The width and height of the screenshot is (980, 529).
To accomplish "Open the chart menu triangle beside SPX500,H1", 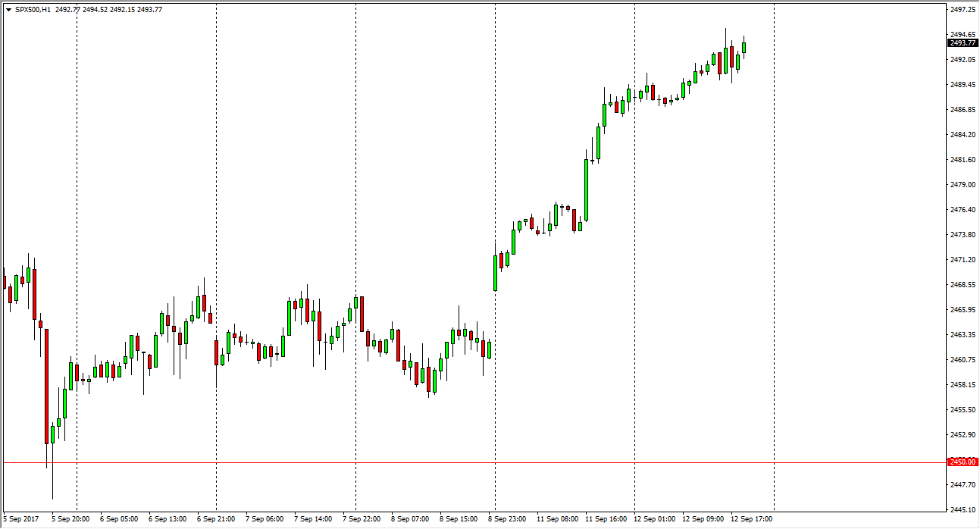I will (8, 10).
